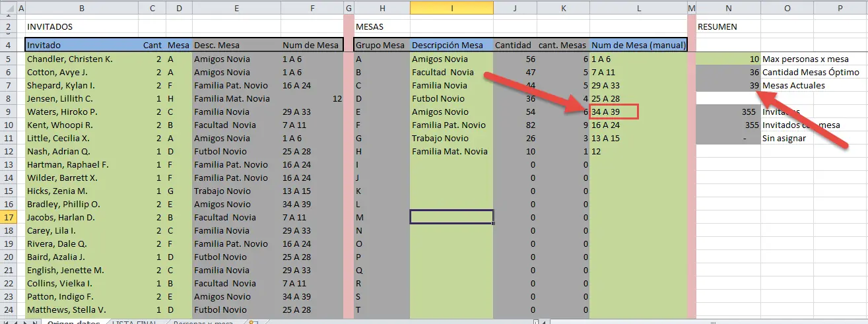Viewport: 868px width, 324px height.
Task: Click the Cantidad Mesas Óptimo label
Action: (811, 72)
